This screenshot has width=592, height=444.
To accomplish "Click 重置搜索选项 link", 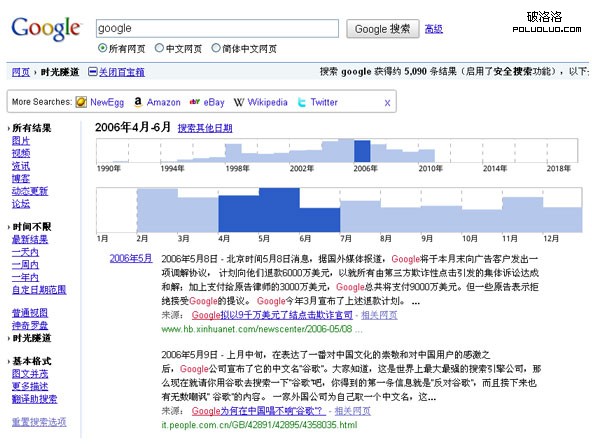I will click(x=39, y=422).
